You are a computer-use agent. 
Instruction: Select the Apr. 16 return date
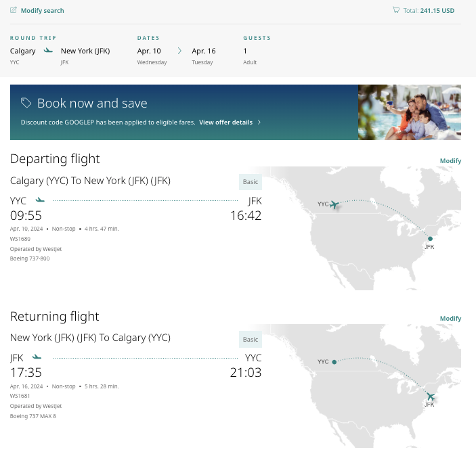tap(204, 51)
